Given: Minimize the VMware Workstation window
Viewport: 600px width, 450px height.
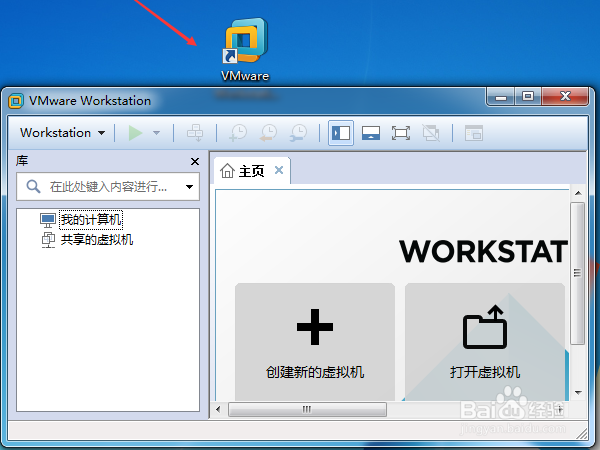Looking at the screenshot, I should tap(501, 97).
